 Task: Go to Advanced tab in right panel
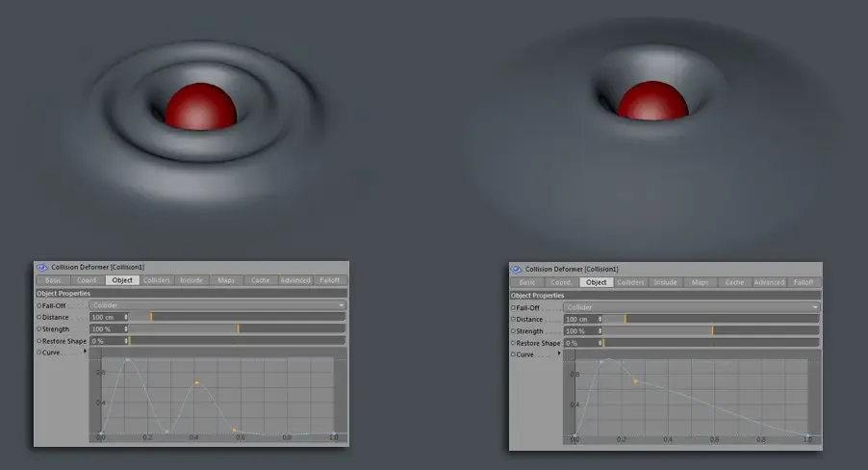pos(769,282)
